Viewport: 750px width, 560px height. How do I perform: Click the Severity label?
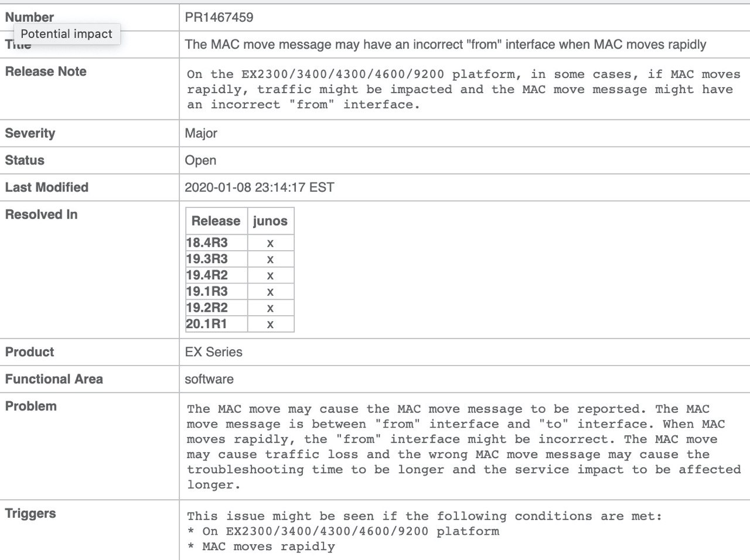pos(30,133)
